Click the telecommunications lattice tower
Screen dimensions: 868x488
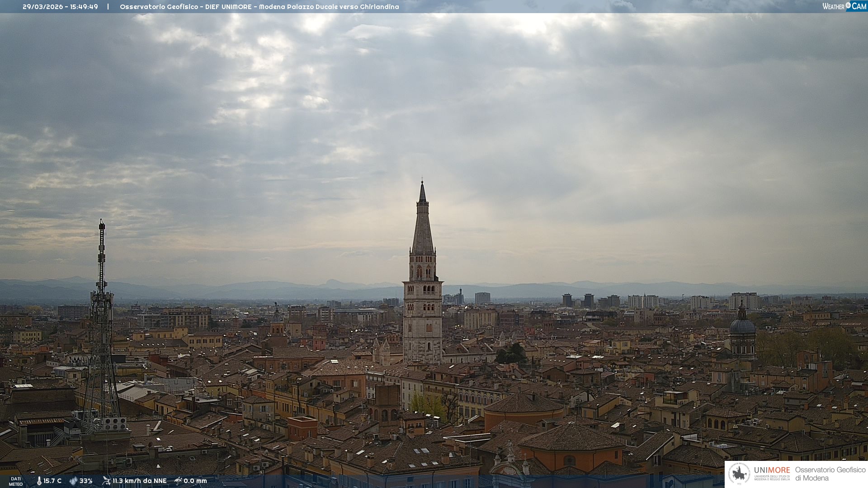click(101, 316)
